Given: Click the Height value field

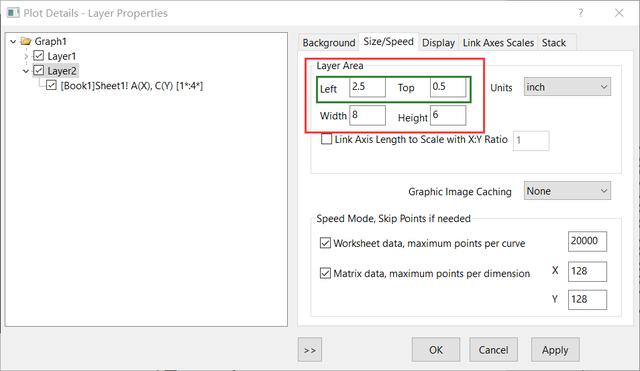Looking at the screenshot, I should click(448, 116).
